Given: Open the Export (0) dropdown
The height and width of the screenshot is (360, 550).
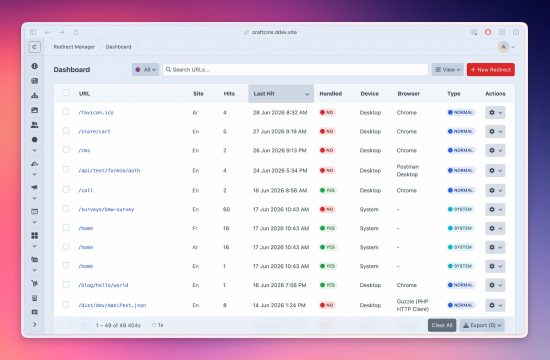Looking at the screenshot, I should click(482, 325).
